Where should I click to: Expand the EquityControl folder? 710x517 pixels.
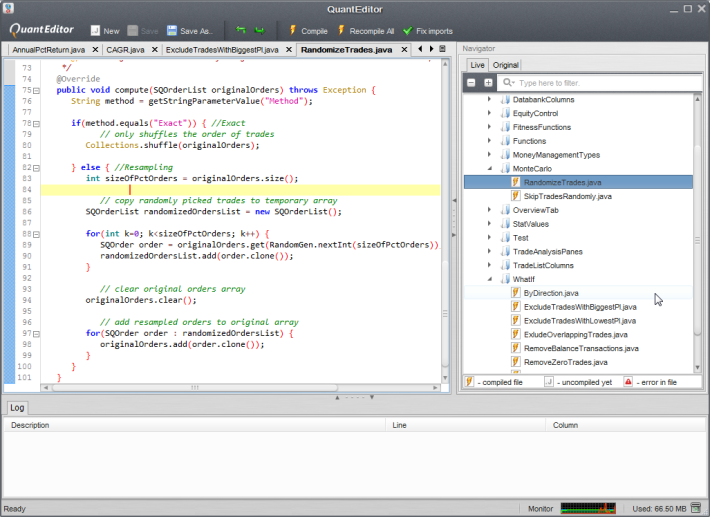tap(489, 113)
